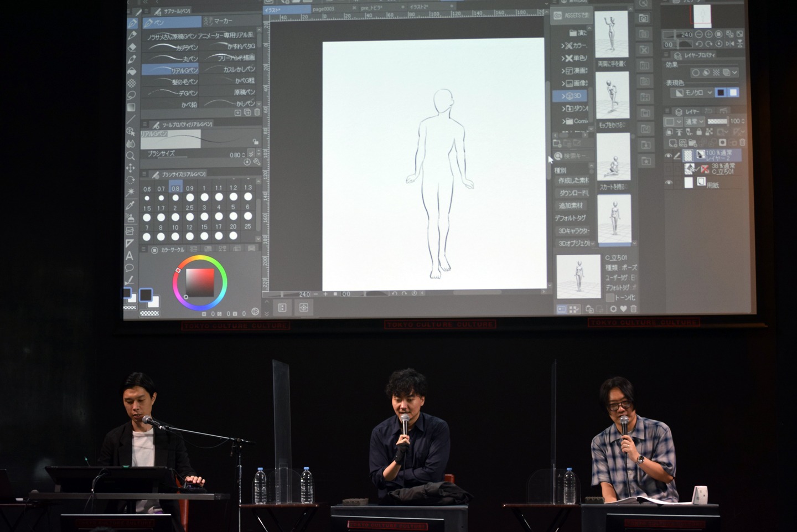The width and height of the screenshot is (797, 532).
Task: Click heart favorite icon in Material panel
Action: pyautogui.click(x=624, y=309)
